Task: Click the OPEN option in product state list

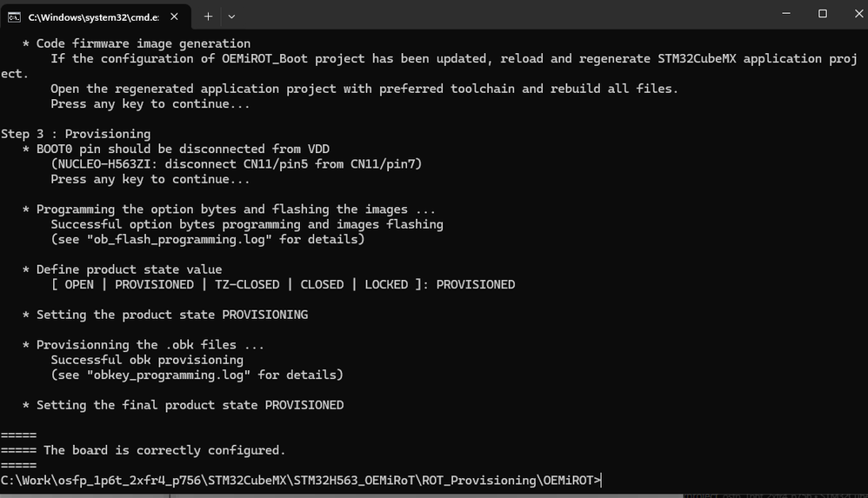Action: pos(79,284)
